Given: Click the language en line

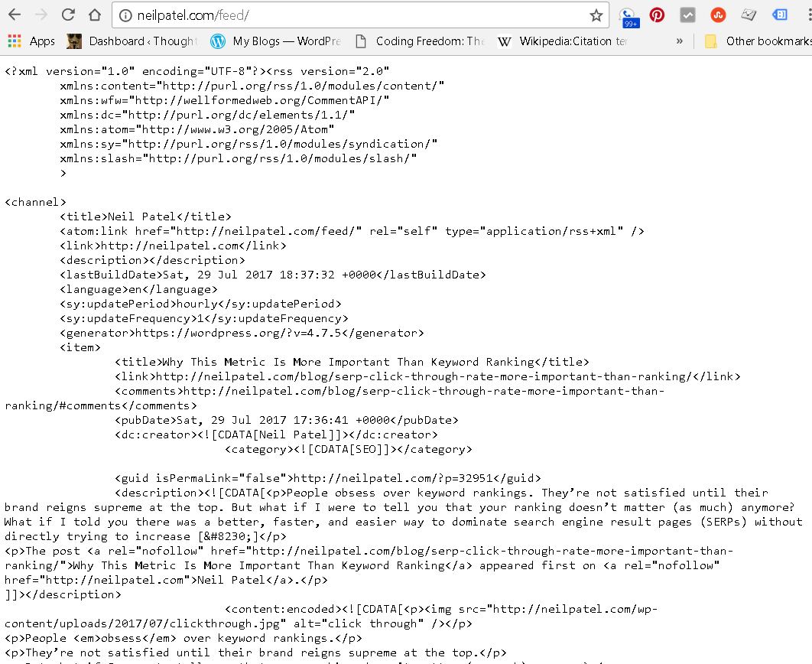Looking at the screenshot, I should click(139, 289).
